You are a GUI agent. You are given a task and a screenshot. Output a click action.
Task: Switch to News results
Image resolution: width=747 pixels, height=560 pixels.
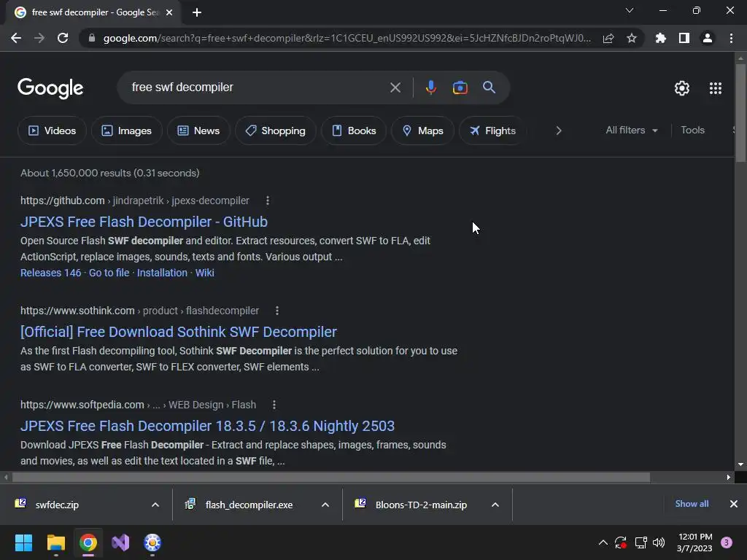(198, 131)
